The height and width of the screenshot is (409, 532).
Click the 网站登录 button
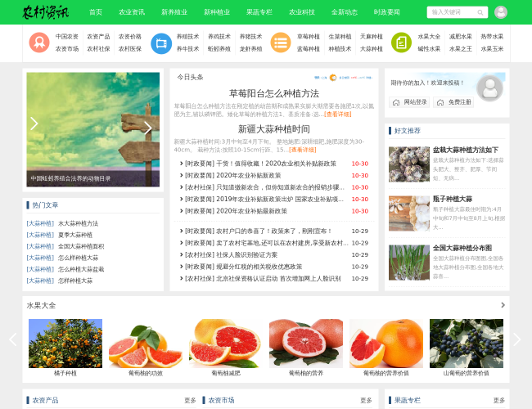pyautogui.click(x=409, y=102)
